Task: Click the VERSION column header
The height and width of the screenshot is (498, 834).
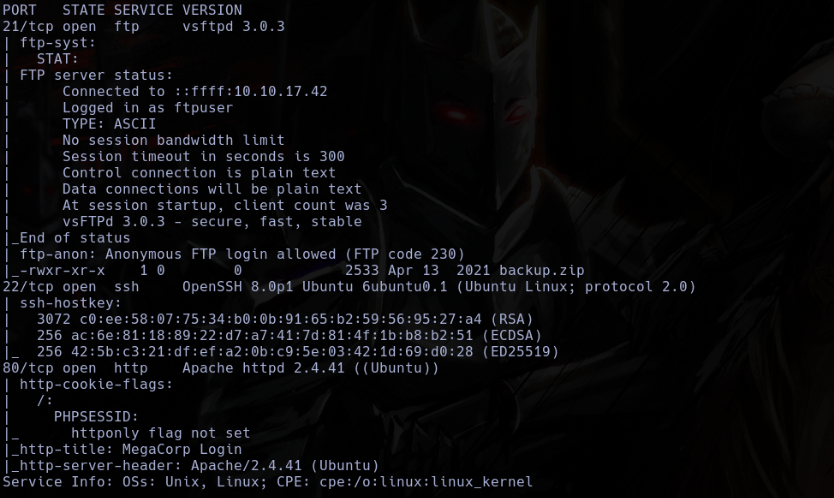Action: [212, 10]
